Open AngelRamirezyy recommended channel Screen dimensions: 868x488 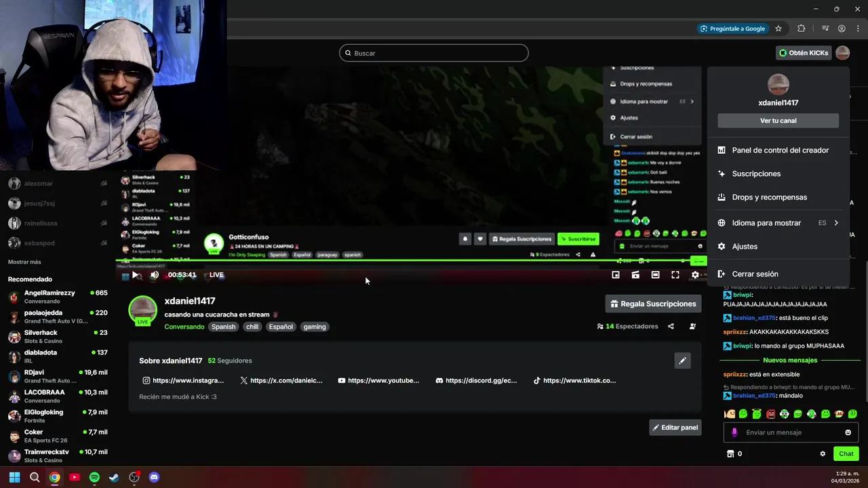(58, 297)
